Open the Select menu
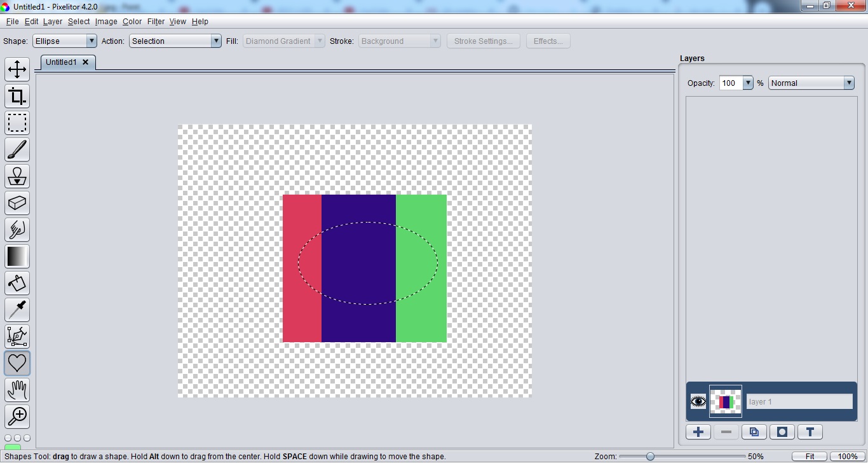The width and height of the screenshot is (868, 463). click(x=79, y=22)
